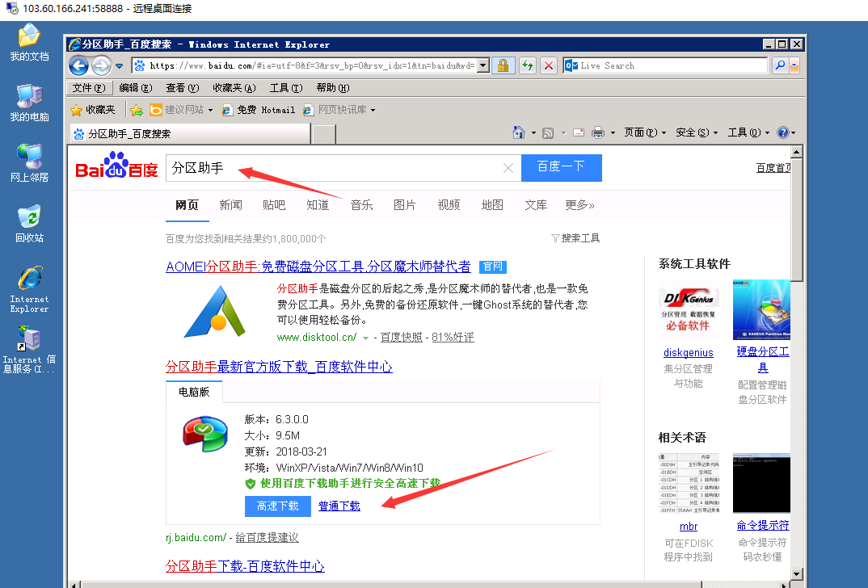This screenshot has height=588, width=868.
Task: Click the Baidu logo
Action: (116, 165)
